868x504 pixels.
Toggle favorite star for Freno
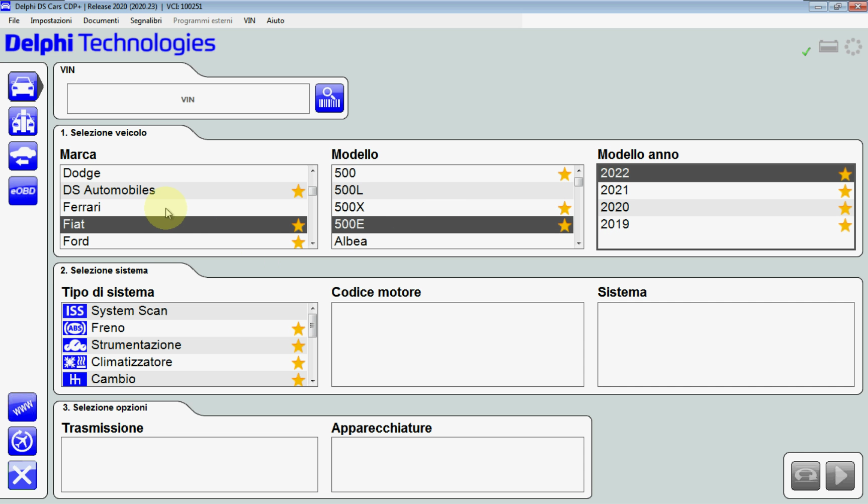[x=298, y=328]
